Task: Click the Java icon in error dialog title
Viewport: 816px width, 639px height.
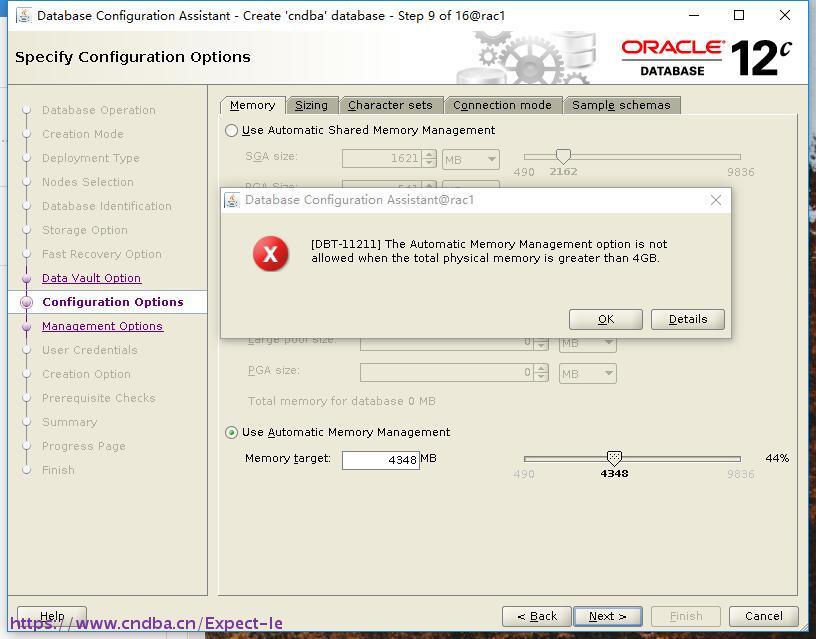Action: 232,200
